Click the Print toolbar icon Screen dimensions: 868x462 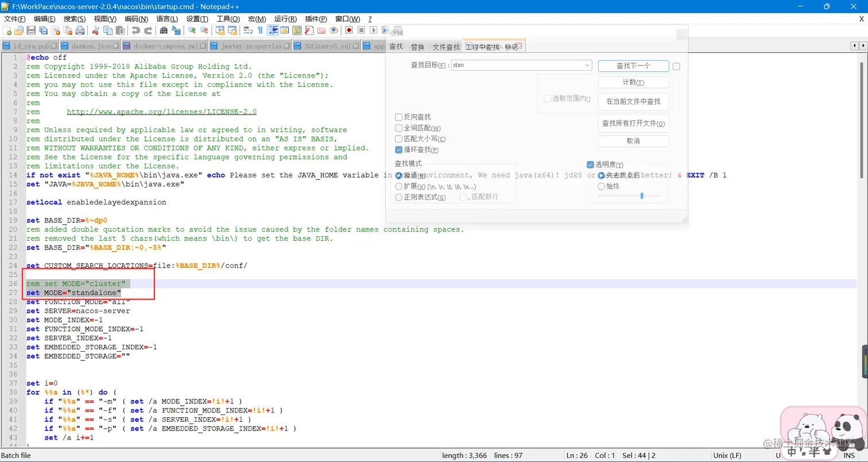coord(80,30)
